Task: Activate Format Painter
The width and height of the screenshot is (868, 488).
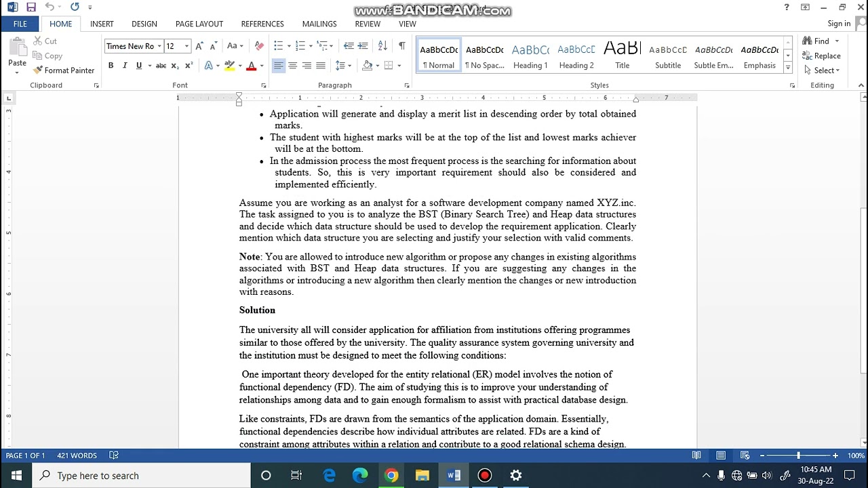Action: click(64, 70)
